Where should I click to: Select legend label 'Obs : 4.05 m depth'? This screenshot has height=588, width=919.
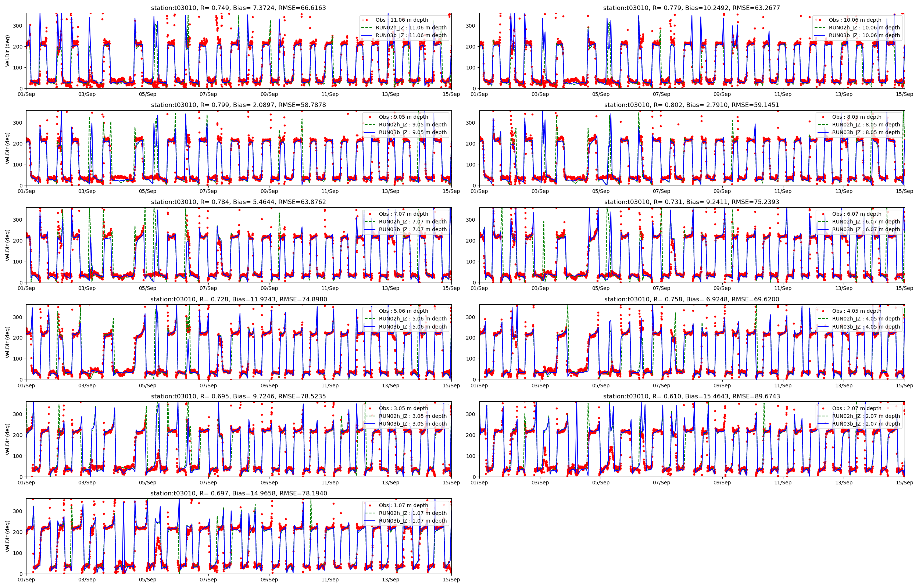pos(857,311)
